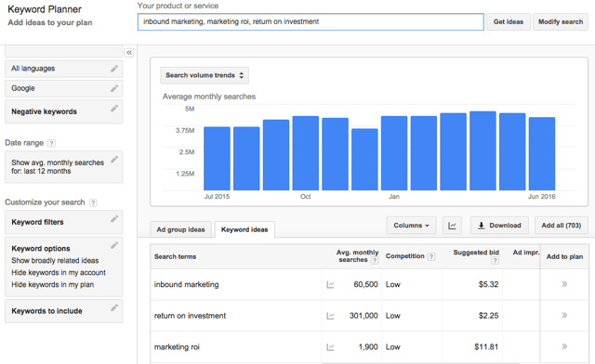The height and width of the screenshot is (364, 595).
Task: Open Keyword filters using the pencil icon
Action: coord(114,219)
